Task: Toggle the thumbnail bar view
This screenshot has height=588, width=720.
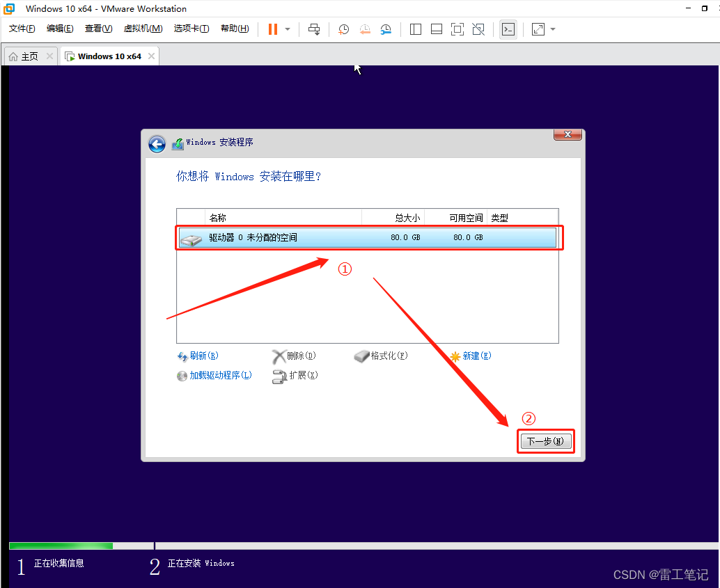Action: pyautogui.click(x=437, y=29)
